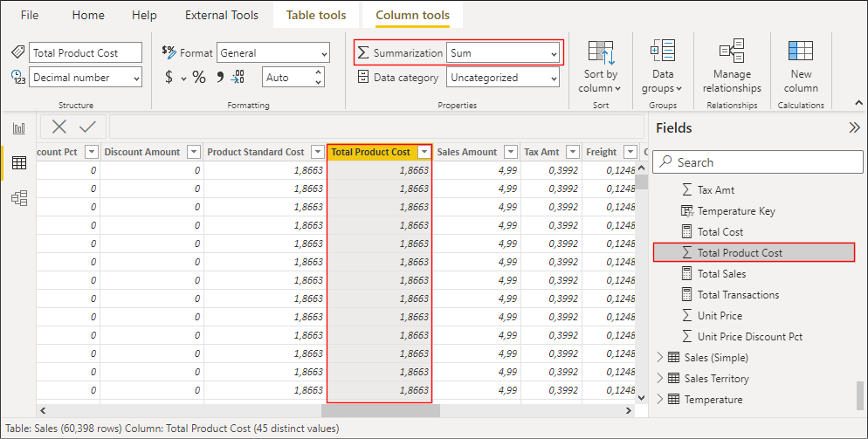Open Data groups icon
The width and height of the screenshot is (868, 439).
[x=663, y=51]
